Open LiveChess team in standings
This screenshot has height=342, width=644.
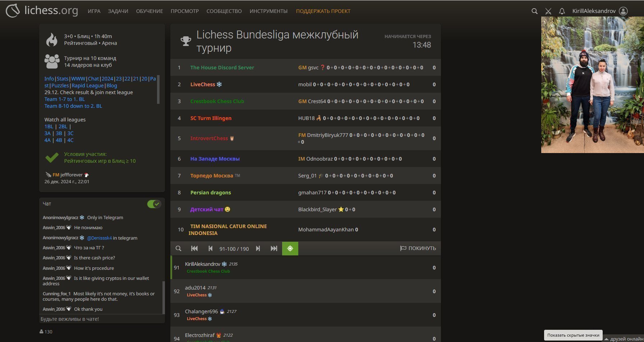pos(305,84)
